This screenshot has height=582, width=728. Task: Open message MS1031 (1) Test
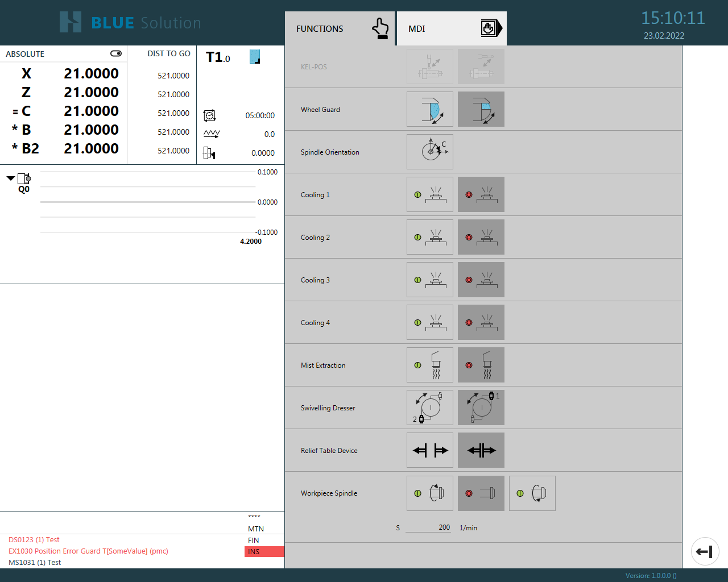coord(35,563)
